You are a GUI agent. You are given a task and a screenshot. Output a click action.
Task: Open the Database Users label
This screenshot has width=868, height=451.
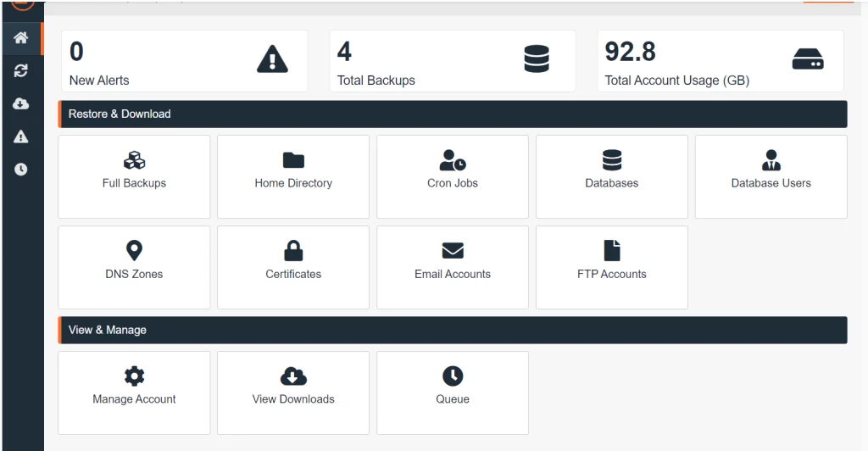pos(771,183)
